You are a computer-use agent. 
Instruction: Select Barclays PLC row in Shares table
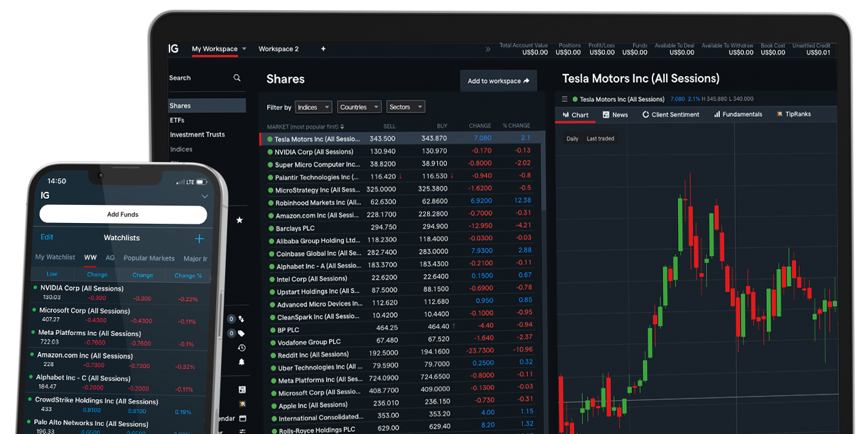pos(401,228)
